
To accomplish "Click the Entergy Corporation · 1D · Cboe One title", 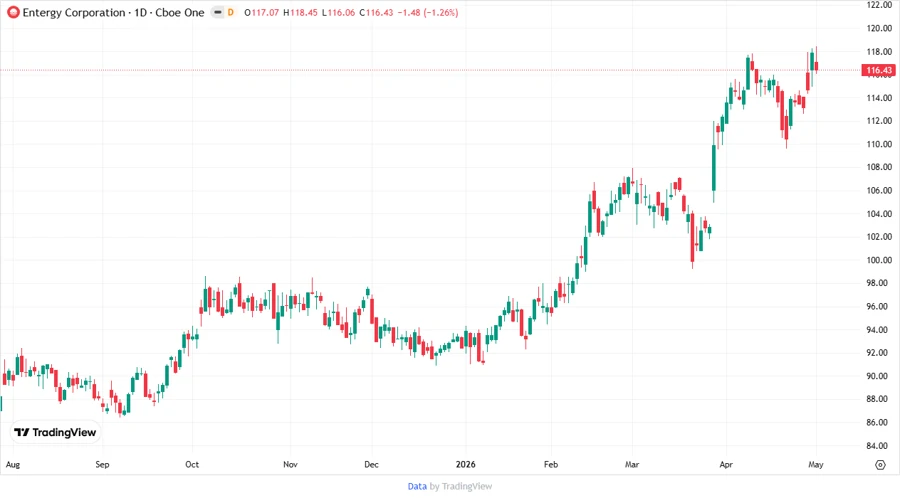I will click(114, 13).
